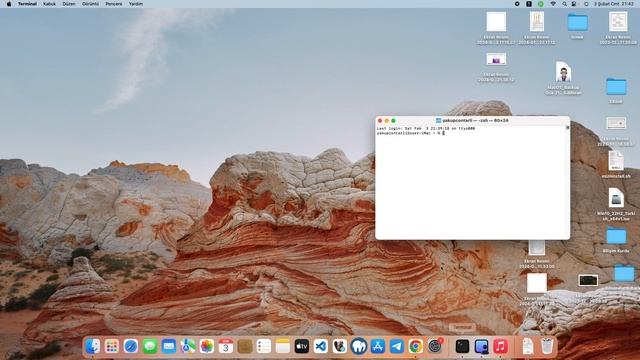
Task: Click the black Terminal icon in dock
Action: (x=462, y=346)
